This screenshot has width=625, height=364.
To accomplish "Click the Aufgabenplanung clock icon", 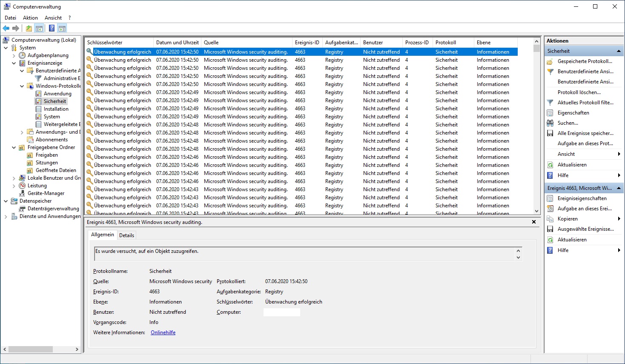I will 22,55.
